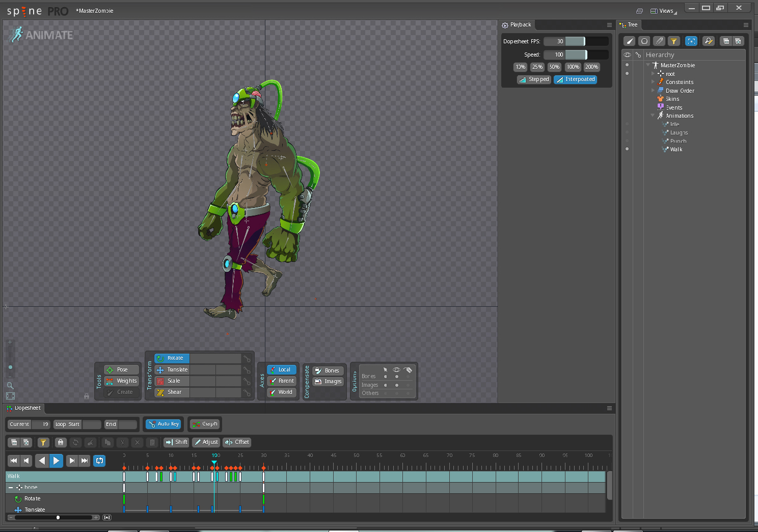Collapse the Animations tree node

coord(653,116)
